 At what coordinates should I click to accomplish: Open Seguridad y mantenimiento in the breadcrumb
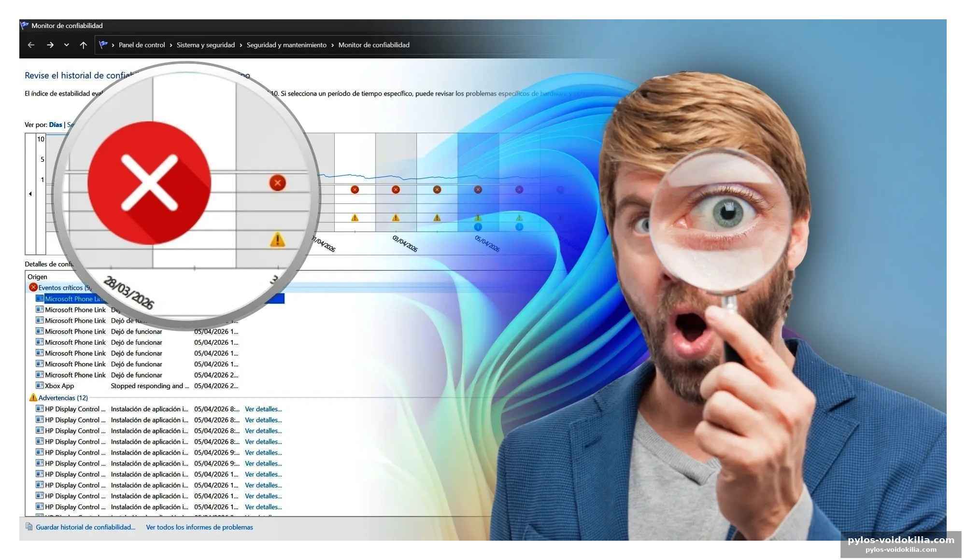click(x=286, y=45)
